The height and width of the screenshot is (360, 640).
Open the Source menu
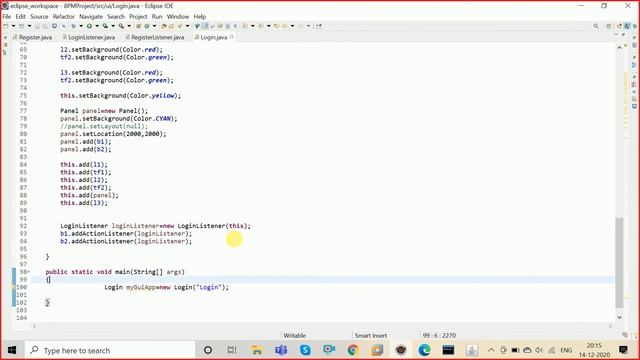click(39, 17)
